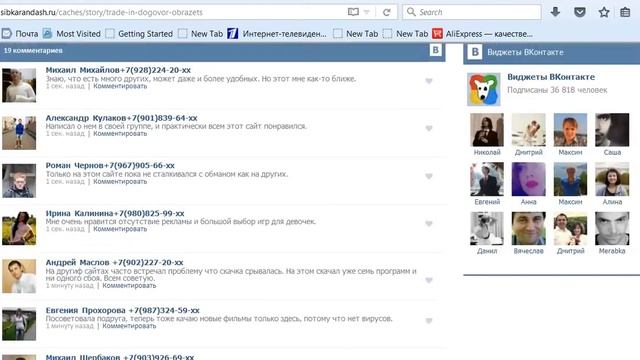
Task: Click Михаил Михайлов's avatar photo
Action: pos(19,85)
